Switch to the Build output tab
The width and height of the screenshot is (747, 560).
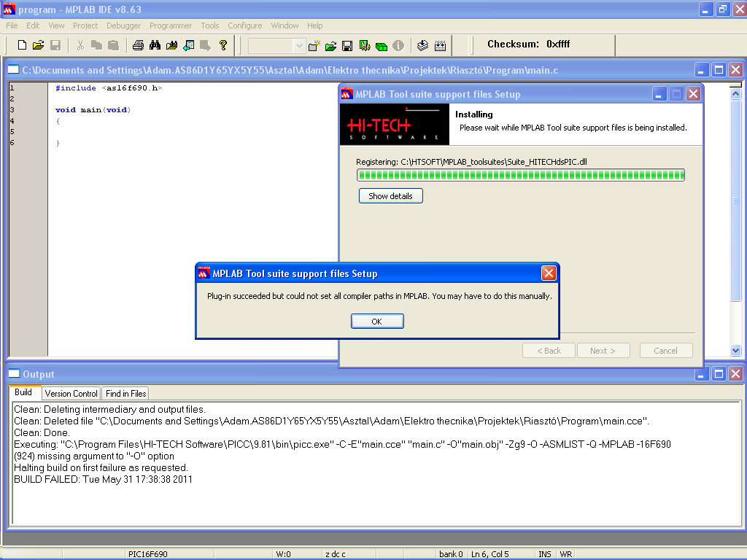point(23,392)
